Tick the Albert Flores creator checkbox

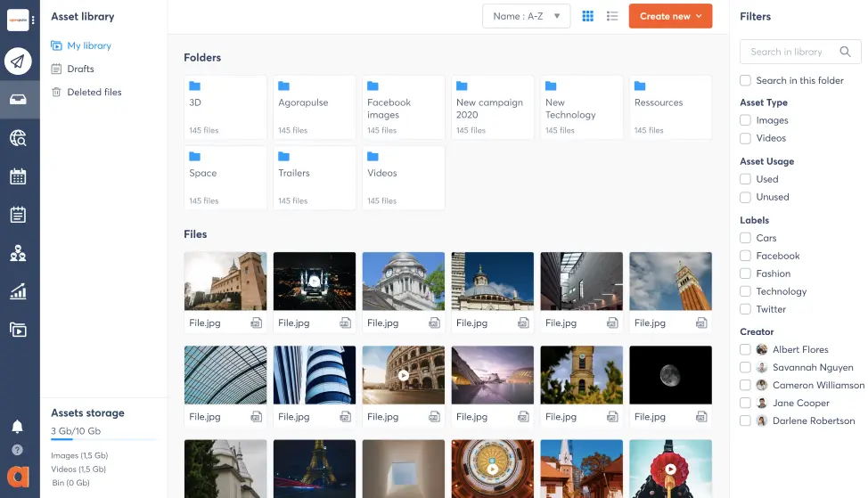pos(745,350)
